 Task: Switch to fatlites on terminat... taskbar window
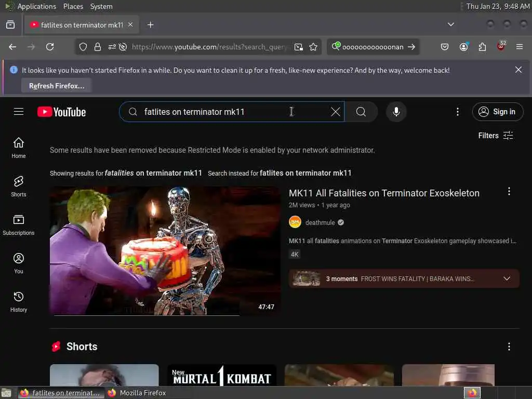[x=61, y=393]
